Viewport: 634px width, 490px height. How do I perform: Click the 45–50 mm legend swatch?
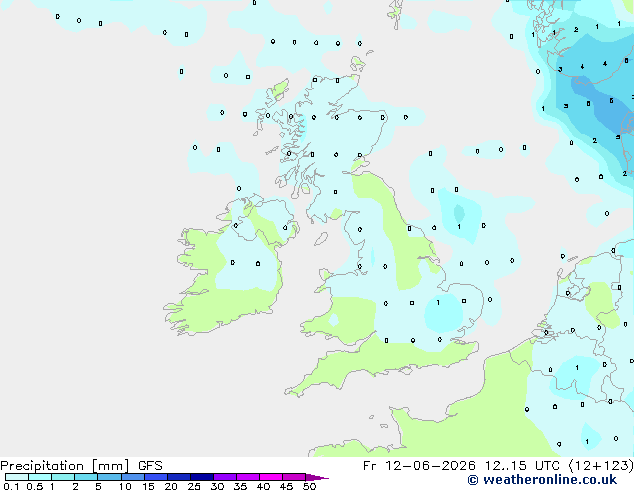point(294,477)
